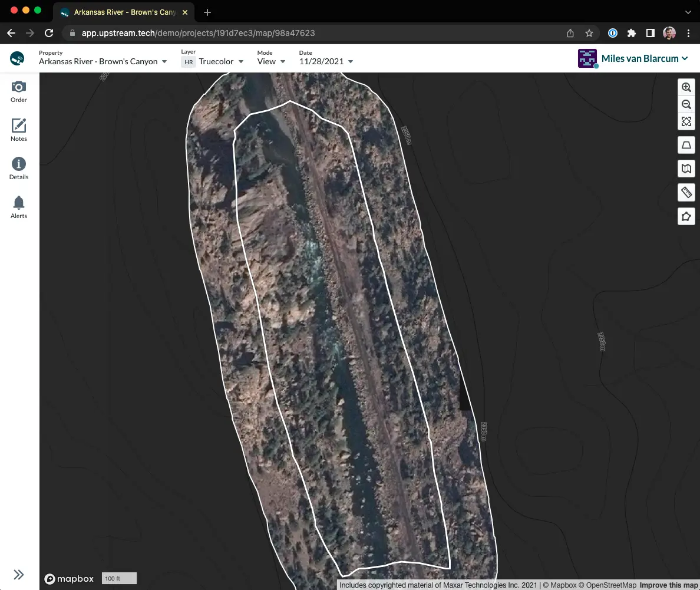Screen dimensions: 700x590
Task: Open the Notes panel
Action: pyautogui.click(x=19, y=130)
